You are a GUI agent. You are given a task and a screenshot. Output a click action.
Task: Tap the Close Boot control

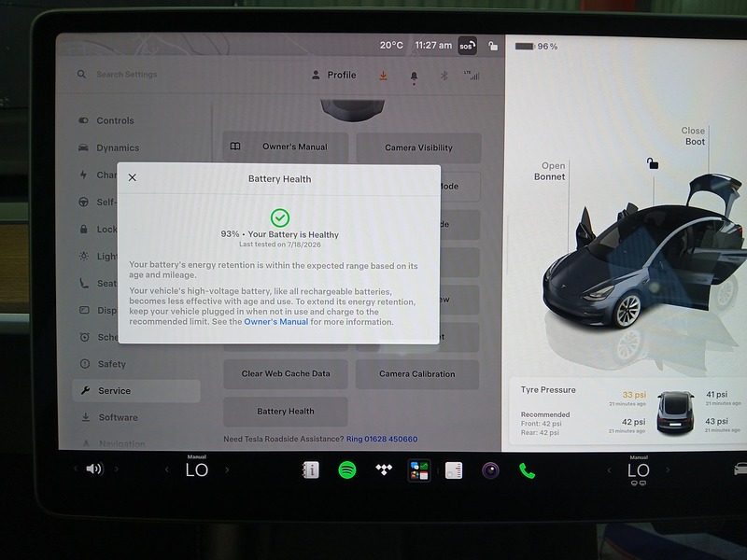(x=693, y=136)
